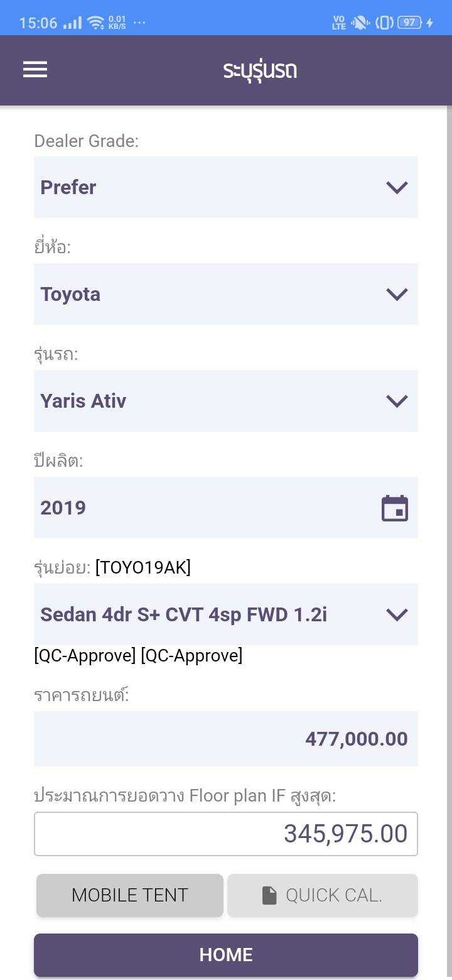Tap the document icon on Quick Cal.

click(x=269, y=896)
